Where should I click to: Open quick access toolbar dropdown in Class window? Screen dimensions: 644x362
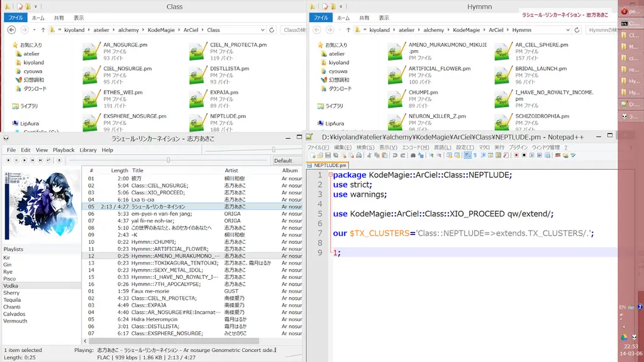click(x=36, y=6)
